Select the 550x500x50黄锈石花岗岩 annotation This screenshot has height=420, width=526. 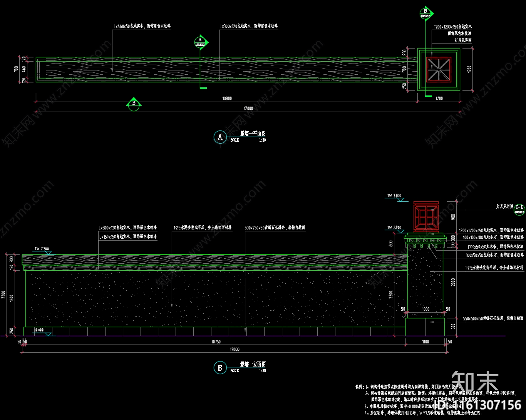point(493,319)
